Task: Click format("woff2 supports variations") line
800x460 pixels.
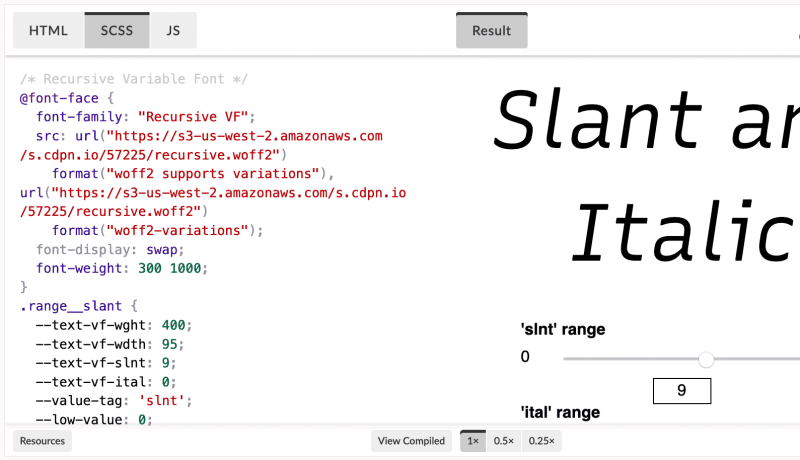Action: point(193,174)
